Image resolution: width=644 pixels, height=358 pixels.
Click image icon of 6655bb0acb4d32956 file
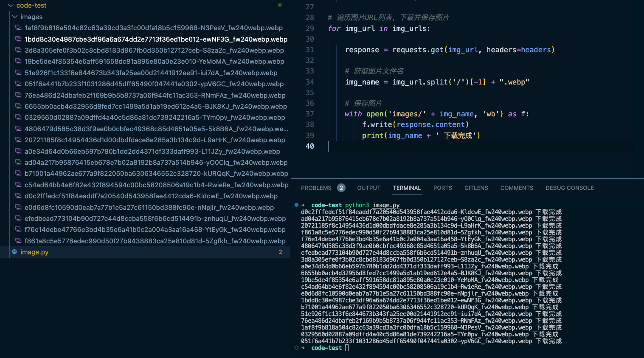[18, 106]
